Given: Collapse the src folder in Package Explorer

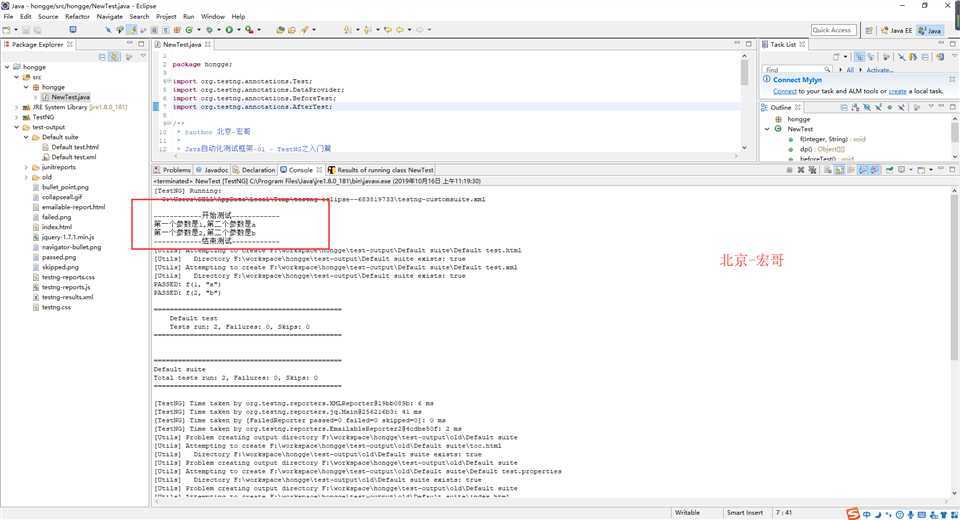Looking at the screenshot, I should [17, 77].
